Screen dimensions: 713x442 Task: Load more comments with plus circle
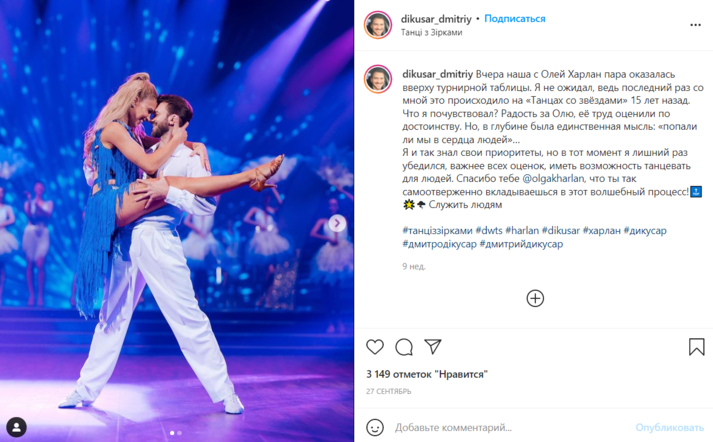(535, 298)
